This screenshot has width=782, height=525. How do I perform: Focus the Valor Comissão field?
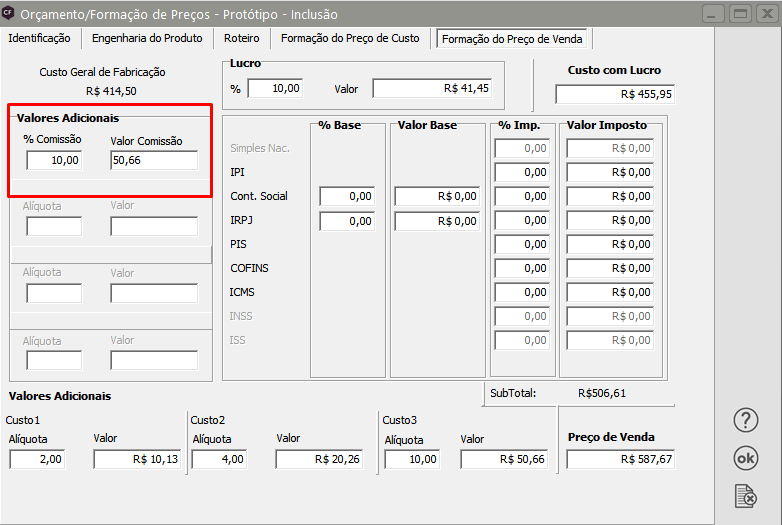click(x=154, y=160)
